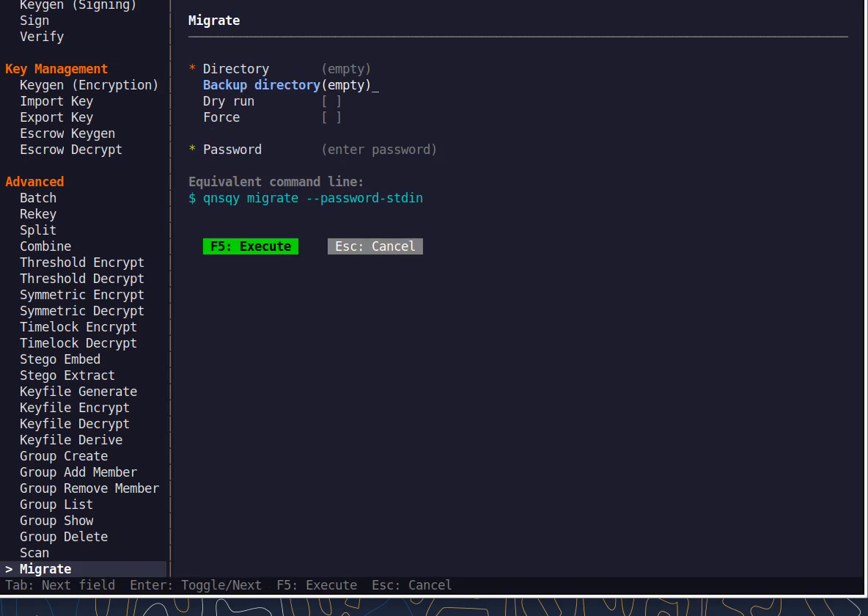Open the Import Key item
Image resolution: width=868 pixels, height=616 pixels.
56,101
